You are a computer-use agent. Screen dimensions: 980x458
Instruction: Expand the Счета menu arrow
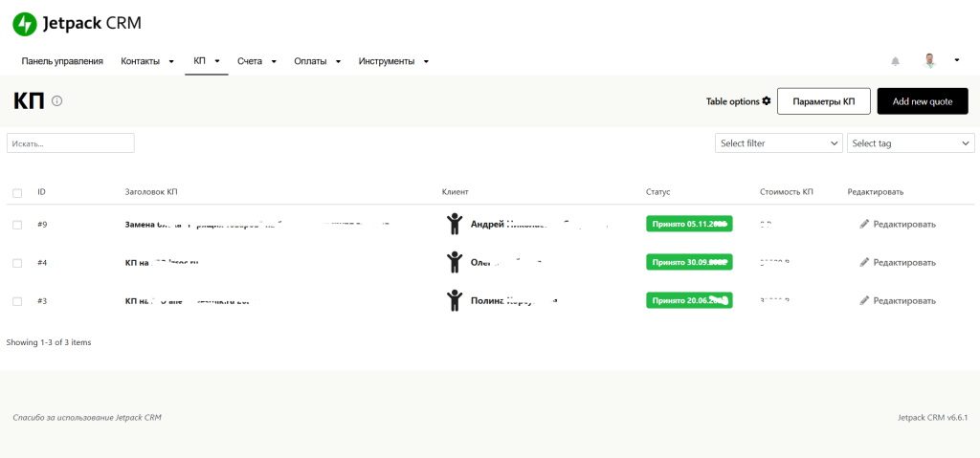(274, 61)
